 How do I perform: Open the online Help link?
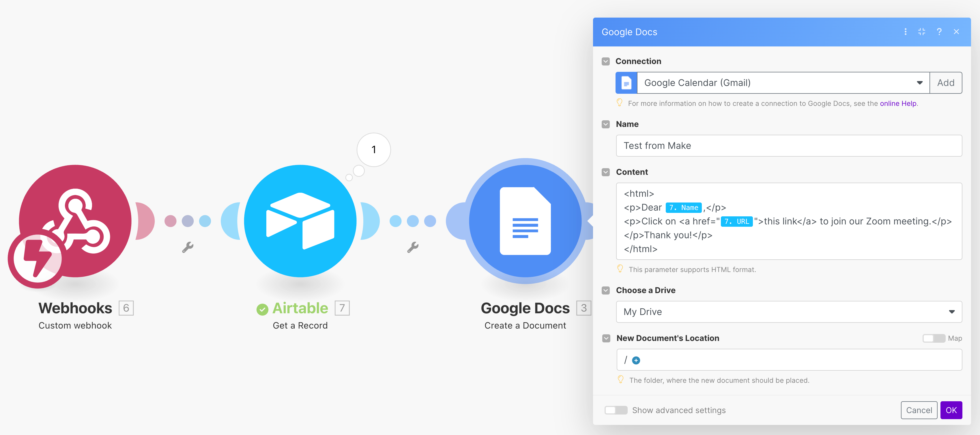(898, 104)
